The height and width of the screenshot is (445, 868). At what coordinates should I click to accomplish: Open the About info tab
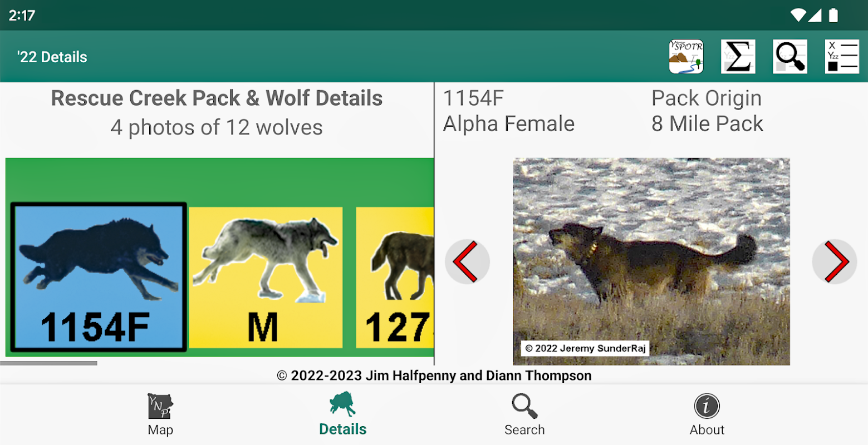coord(707,415)
